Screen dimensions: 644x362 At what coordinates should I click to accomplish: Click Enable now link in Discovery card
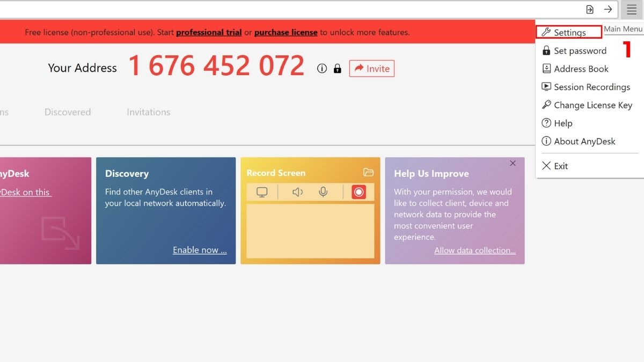[200, 250]
